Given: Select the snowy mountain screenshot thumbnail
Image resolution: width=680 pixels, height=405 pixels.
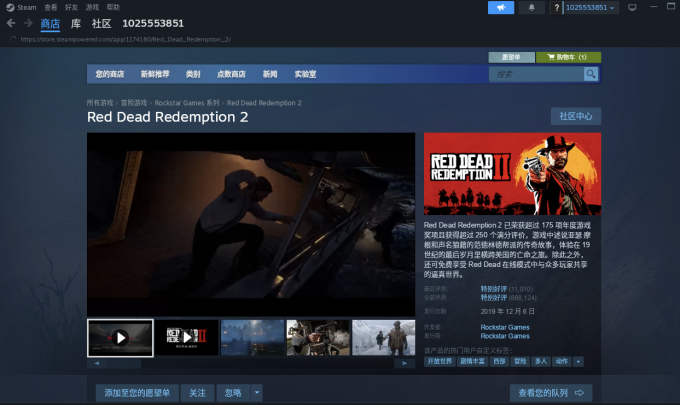Looking at the screenshot, I should [x=383, y=338].
